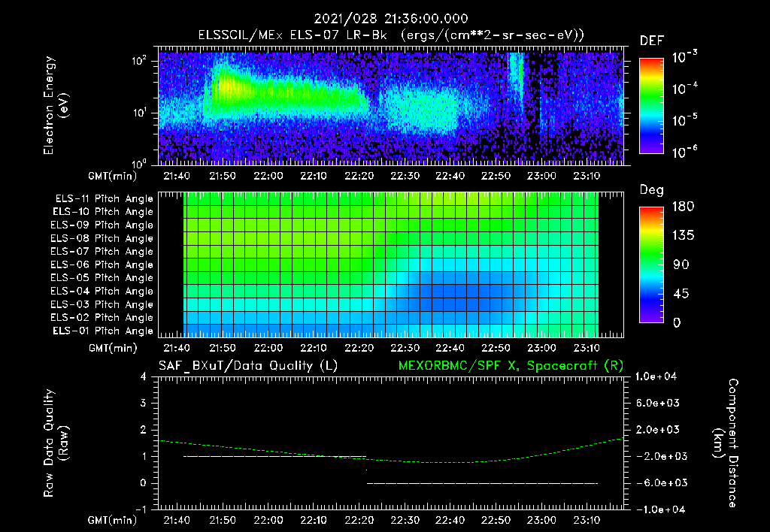The image size is (770, 532).
Task: Click 22:50 tick under the pitch angle panel
Action: [496, 348]
